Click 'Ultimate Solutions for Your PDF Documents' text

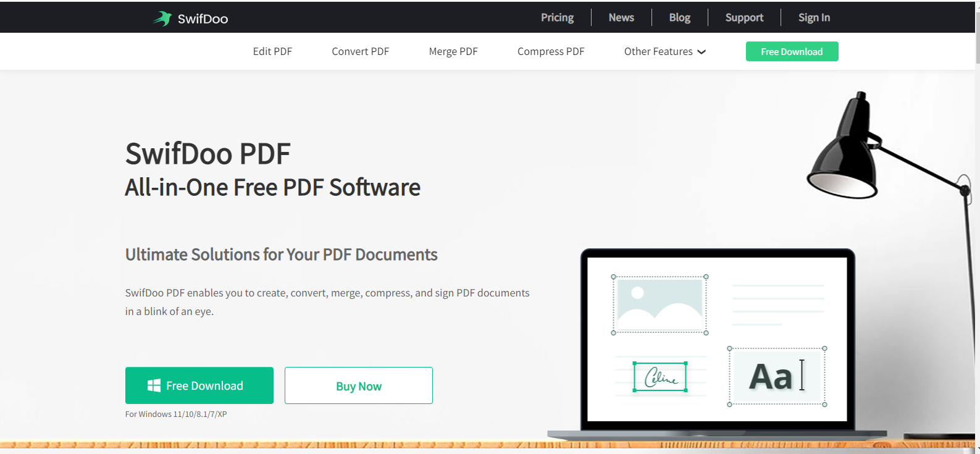click(x=281, y=254)
